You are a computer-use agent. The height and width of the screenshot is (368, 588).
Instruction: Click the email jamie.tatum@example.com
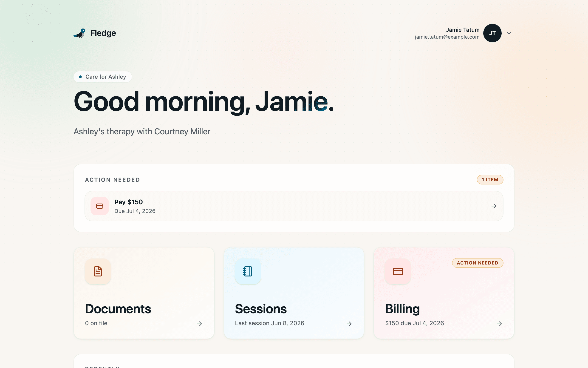[x=447, y=37]
